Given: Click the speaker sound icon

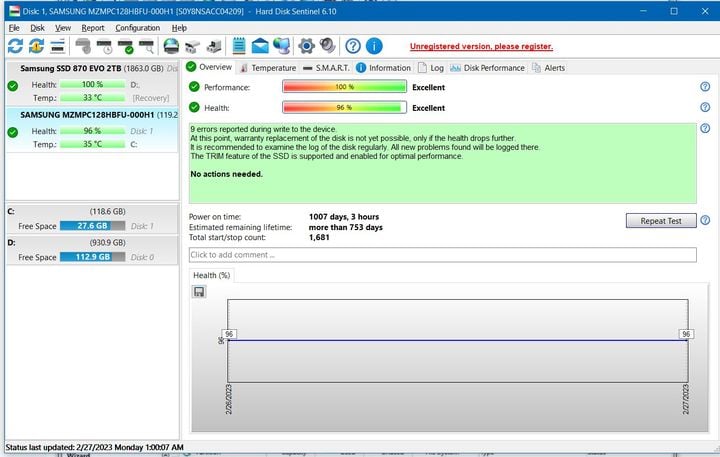Looking at the screenshot, I should [327, 45].
